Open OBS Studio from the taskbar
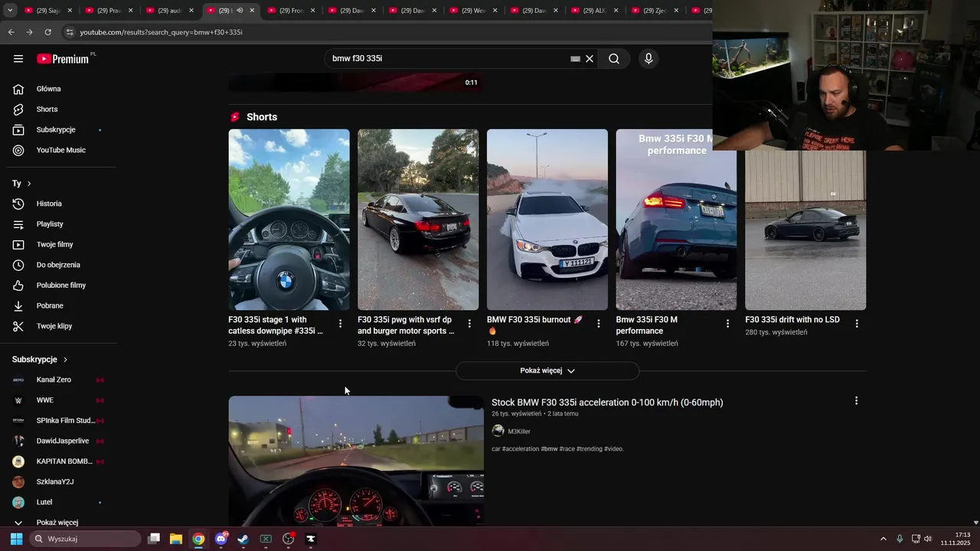The height and width of the screenshot is (551, 980). [x=288, y=539]
